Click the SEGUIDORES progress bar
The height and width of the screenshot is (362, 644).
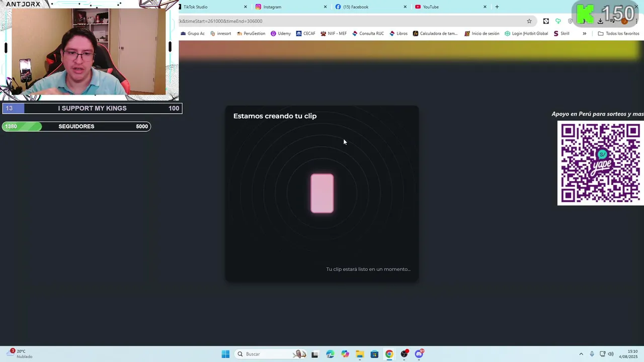pyautogui.click(x=76, y=126)
